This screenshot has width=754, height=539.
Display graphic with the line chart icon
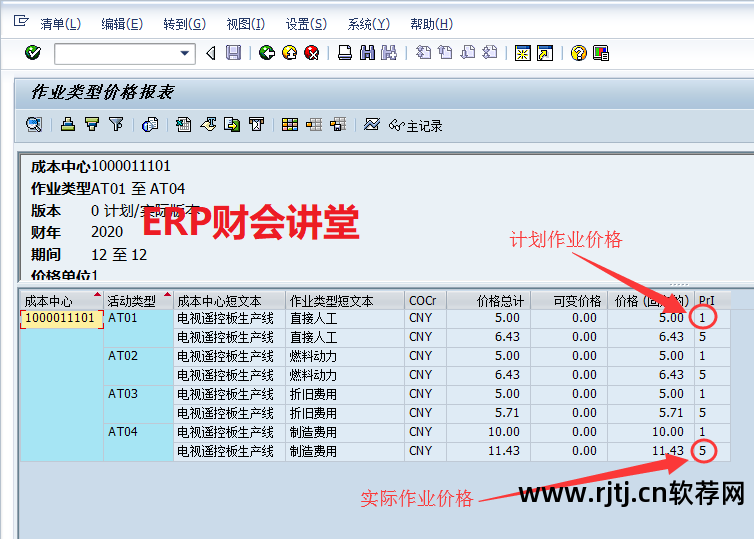click(372, 125)
